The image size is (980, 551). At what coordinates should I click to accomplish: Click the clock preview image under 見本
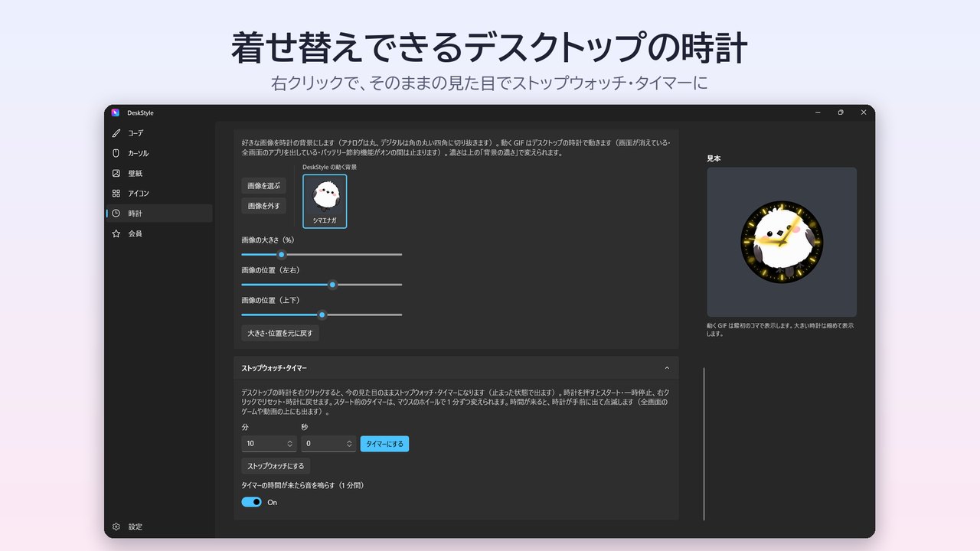[x=782, y=242]
